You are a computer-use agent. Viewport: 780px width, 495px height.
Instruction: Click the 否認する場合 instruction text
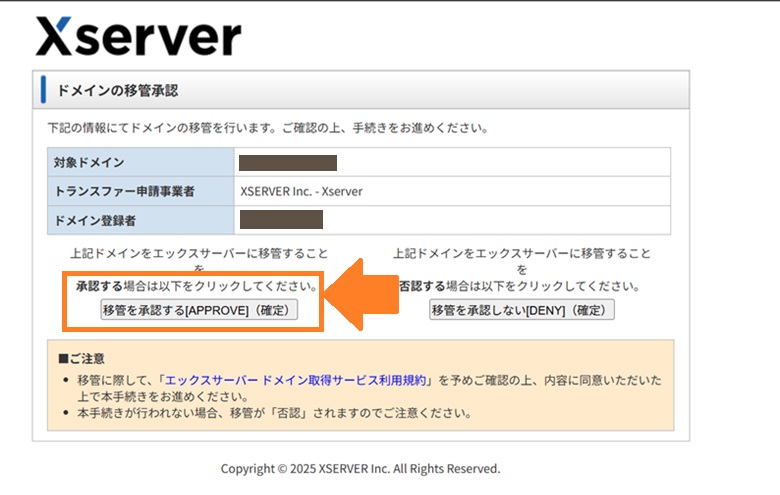pyautogui.click(x=520, y=286)
